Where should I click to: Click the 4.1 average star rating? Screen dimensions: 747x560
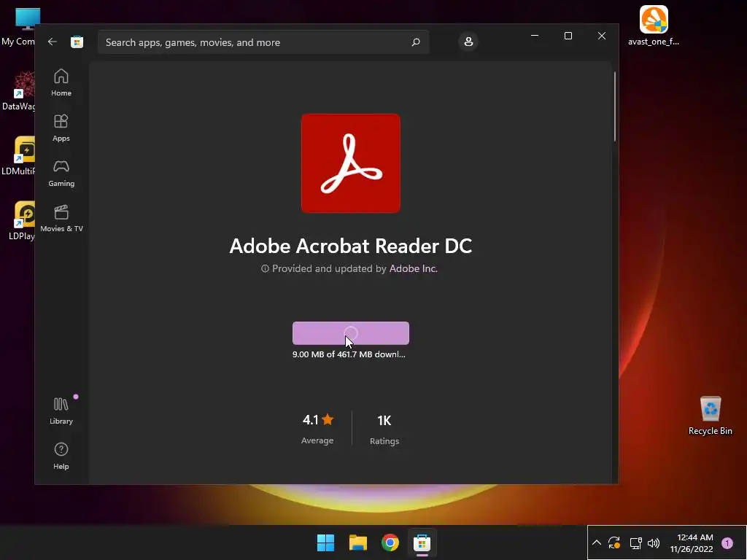click(x=317, y=428)
